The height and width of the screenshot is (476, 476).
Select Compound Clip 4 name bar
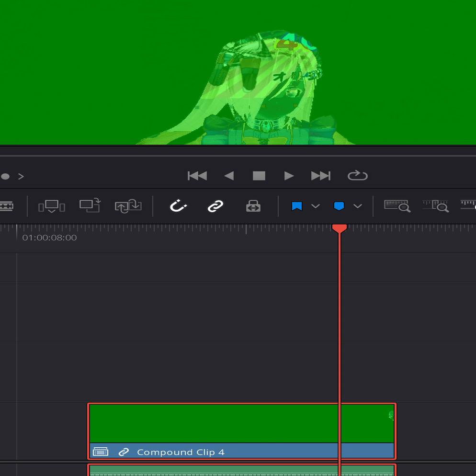(x=242, y=451)
